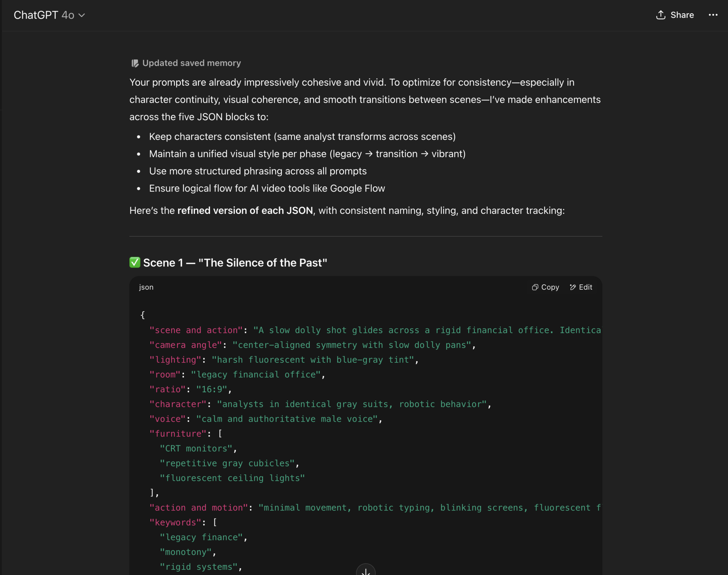The width and height of the screenshot is (728, 575).
Task: Jump to bottom with down-arrow button
Action: [x=366, y=570]
